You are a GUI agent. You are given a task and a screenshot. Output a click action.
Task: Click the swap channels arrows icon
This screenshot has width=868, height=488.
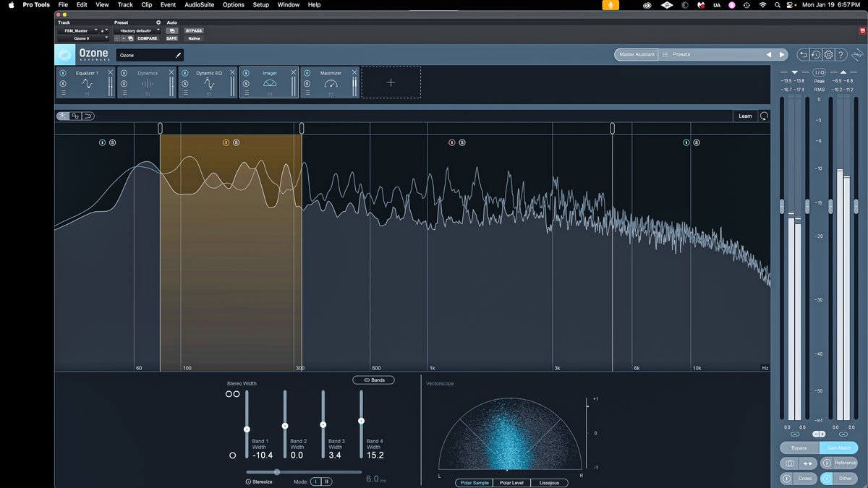coord(808,463)
